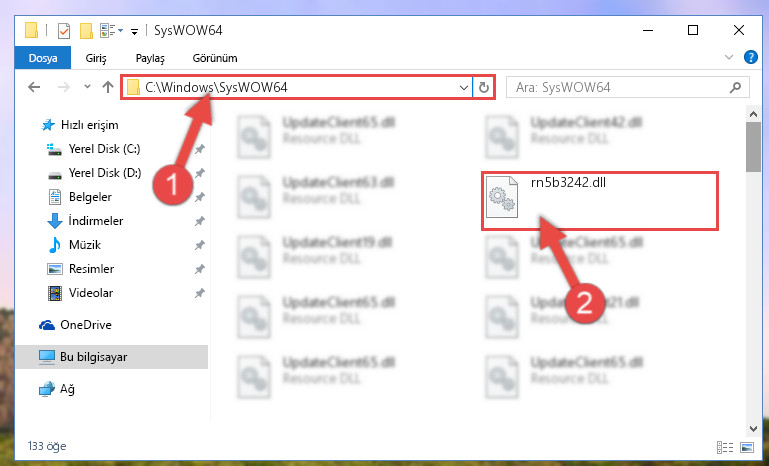Click the vertical scrollbar down arrow
Screen dimensions: 769x466
point(753,429)
